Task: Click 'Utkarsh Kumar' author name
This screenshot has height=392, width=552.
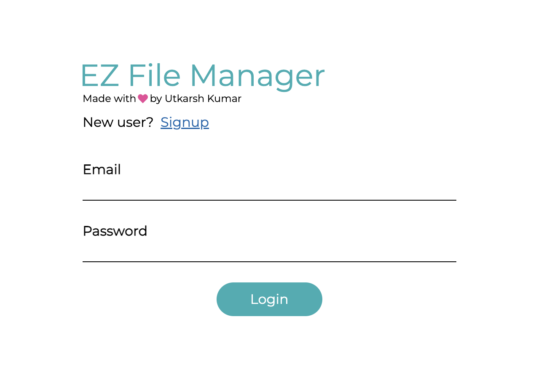Action: click(203, 99)
